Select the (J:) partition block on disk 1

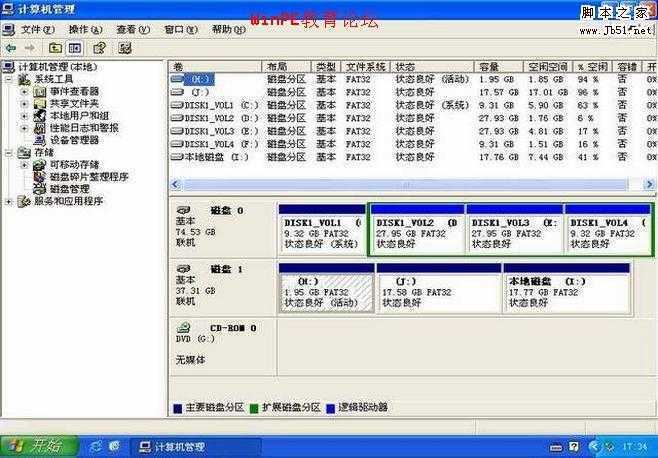click(x=439, y=288)
